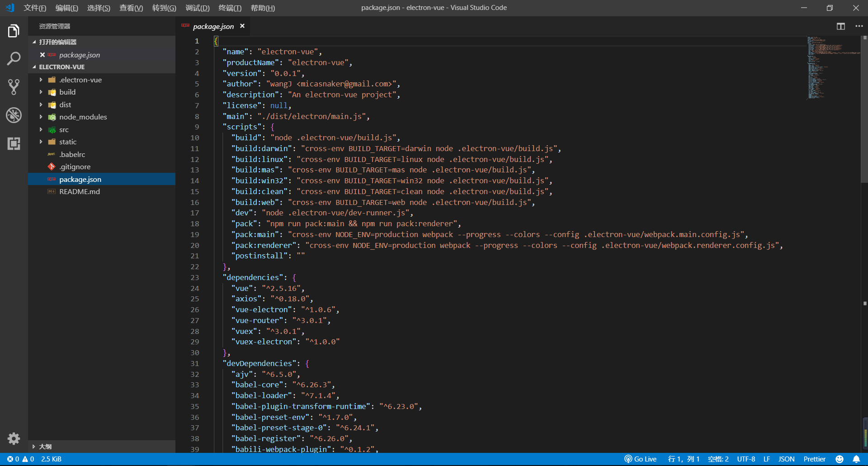This screenshot has width=868, height=466.
Task: Expand the node_modules folder
Action: pos(83,117)
